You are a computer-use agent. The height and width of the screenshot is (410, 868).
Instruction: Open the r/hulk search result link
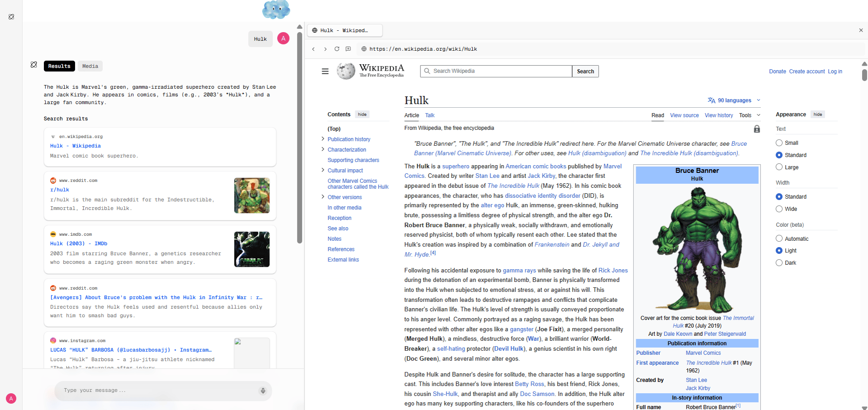(x=60, y=190)
